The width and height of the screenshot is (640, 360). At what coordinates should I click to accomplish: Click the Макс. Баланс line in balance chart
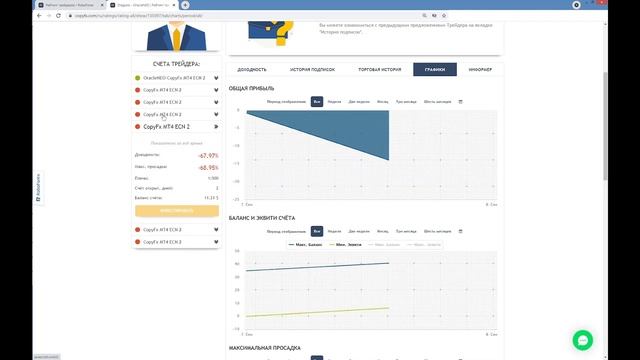[x=318, y=267]
